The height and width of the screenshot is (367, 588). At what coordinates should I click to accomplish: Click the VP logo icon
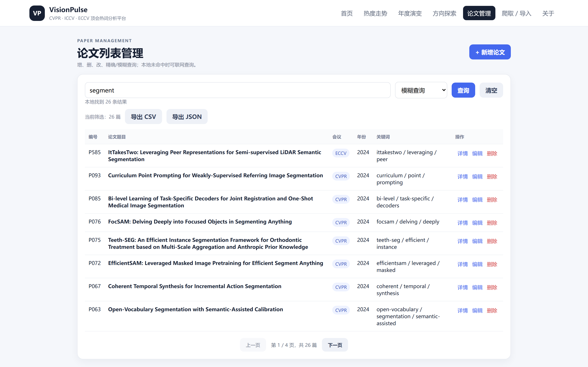coord(37,13)
